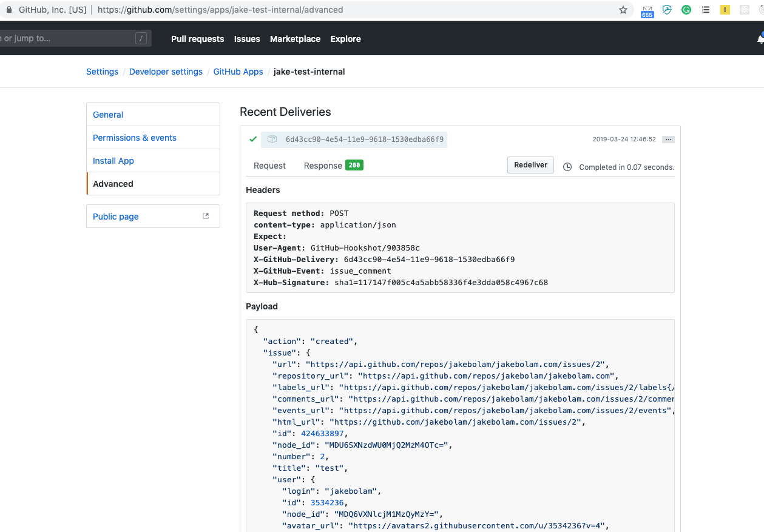
Task: Go to Marketplace in the header
Action: point(295,39)
